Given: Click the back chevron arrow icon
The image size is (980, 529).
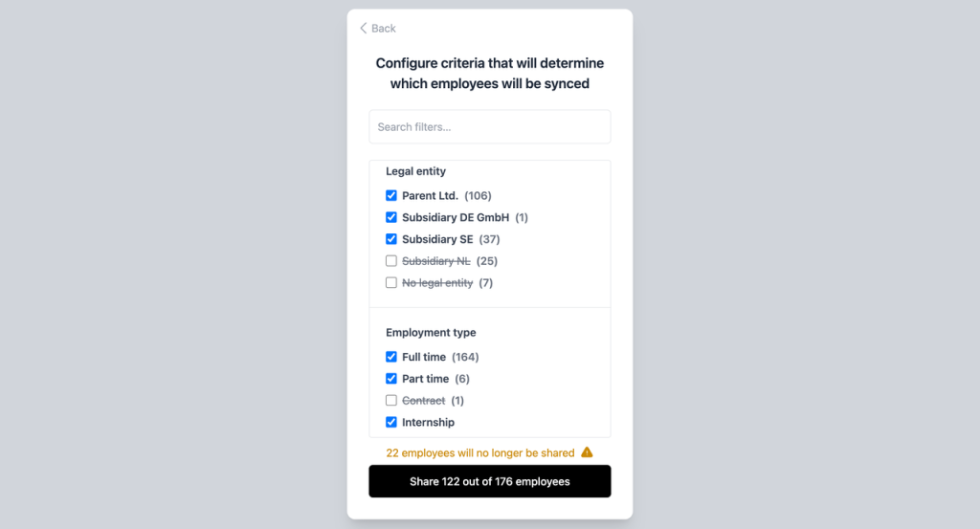Looking at the screenshot, I should 363,28.
